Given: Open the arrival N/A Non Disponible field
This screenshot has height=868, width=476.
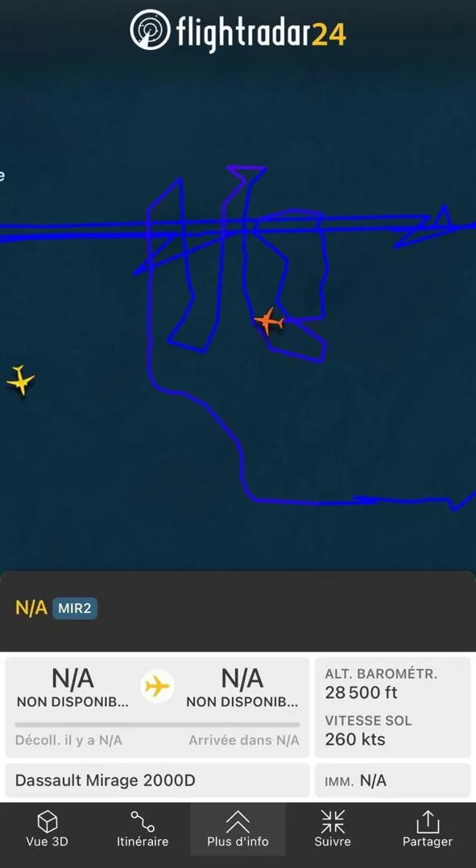Looking at the screenshot, I should click(x=242, y=688).
